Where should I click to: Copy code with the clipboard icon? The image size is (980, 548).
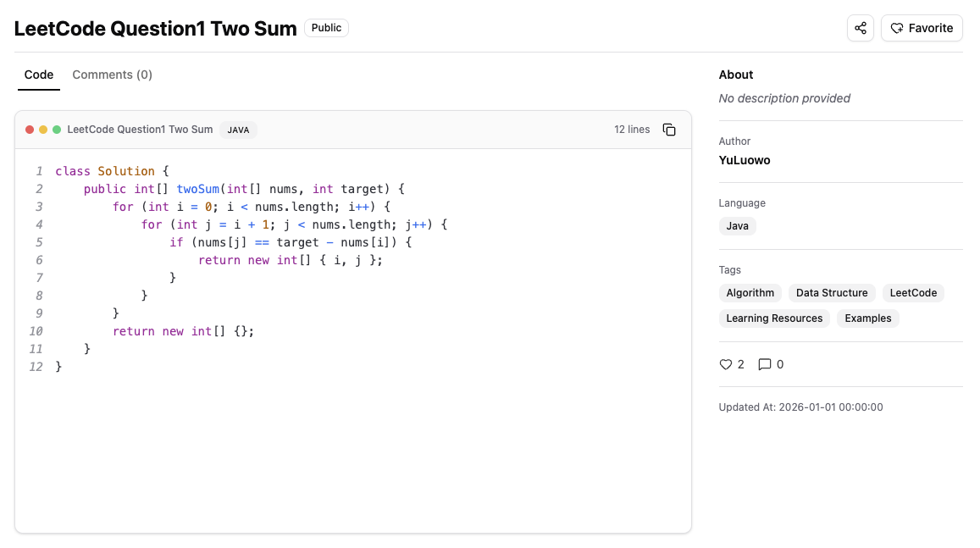coord(669,130)
